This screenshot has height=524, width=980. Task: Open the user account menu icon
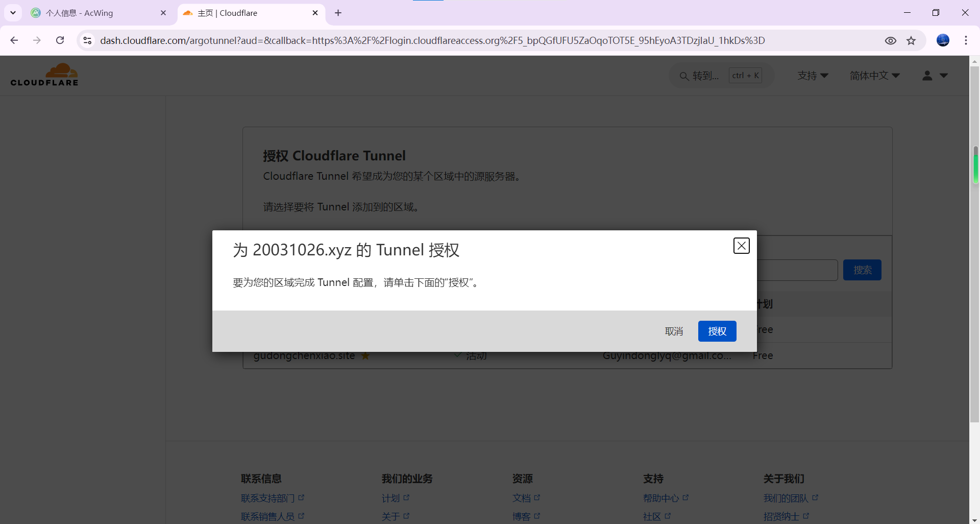(x=935, y=76)
